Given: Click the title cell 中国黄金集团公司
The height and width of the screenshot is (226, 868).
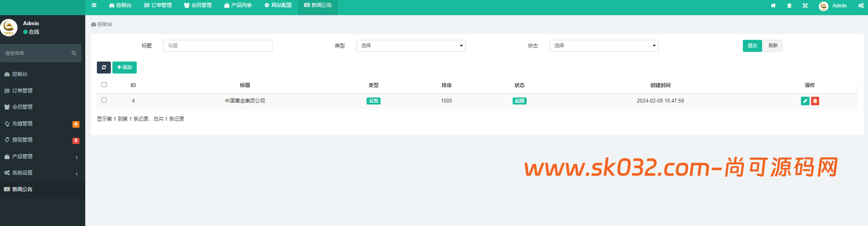Looking at the screenshot, I should 245,101.
